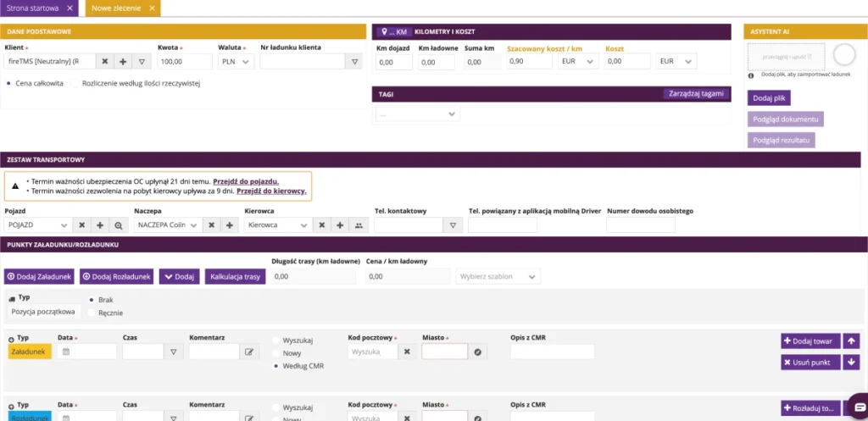Screen dimensions: 868x421
Task: Open Załadunek Czas filter triangle
Action: (173, 352)
